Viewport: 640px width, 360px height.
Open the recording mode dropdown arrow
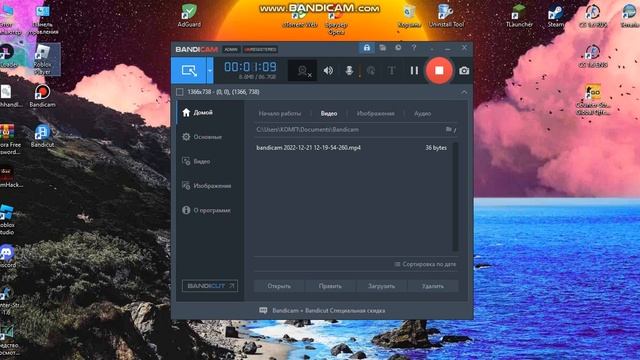[x=210, y=71]
